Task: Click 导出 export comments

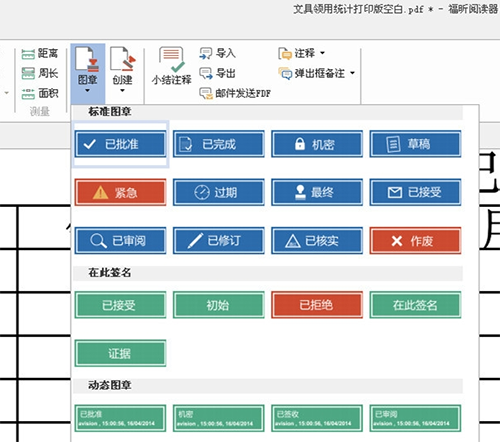Action: (217, 73)
